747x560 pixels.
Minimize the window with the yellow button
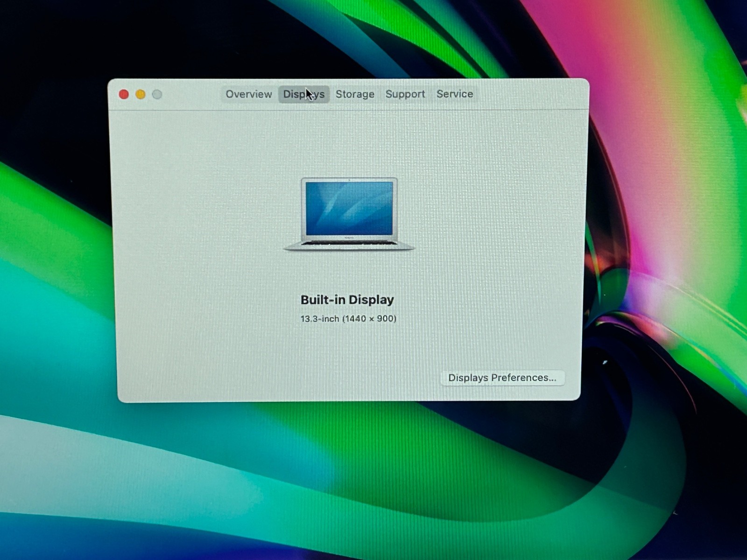[x=140, y=95]
